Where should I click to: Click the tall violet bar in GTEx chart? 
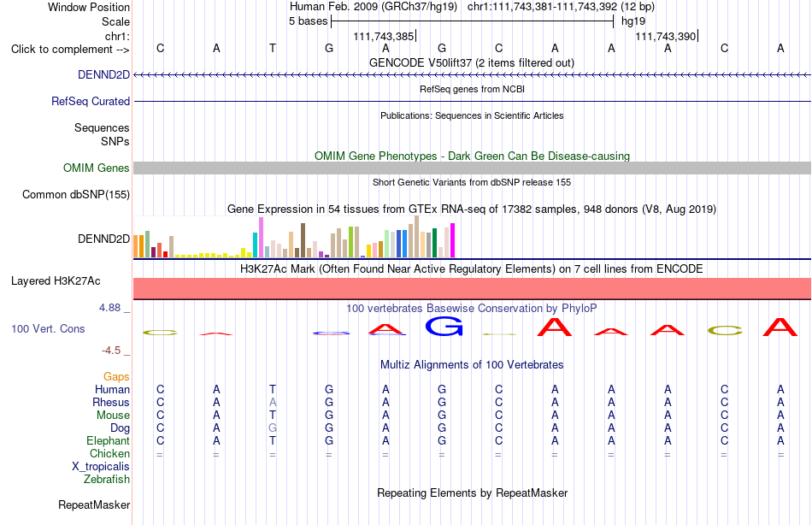pyautogui.click(x=261, y=238)
